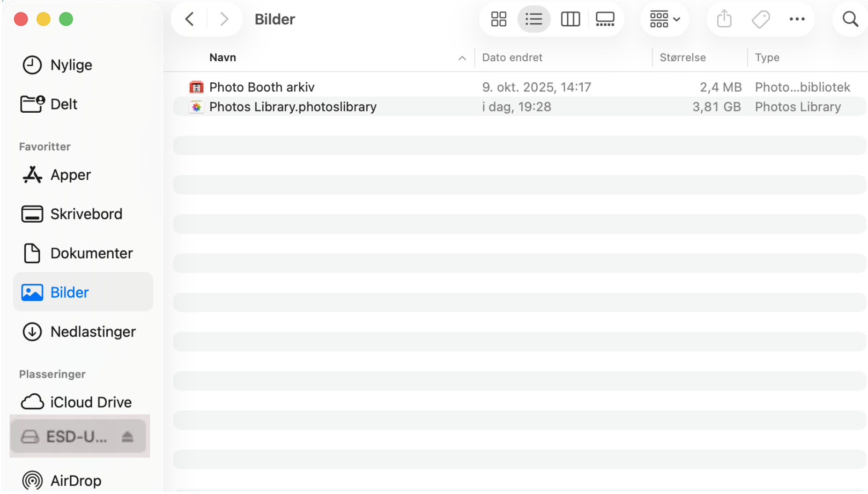Click the green full-screen button
Viewport: 868px width, 494px height.
[66, 19]
